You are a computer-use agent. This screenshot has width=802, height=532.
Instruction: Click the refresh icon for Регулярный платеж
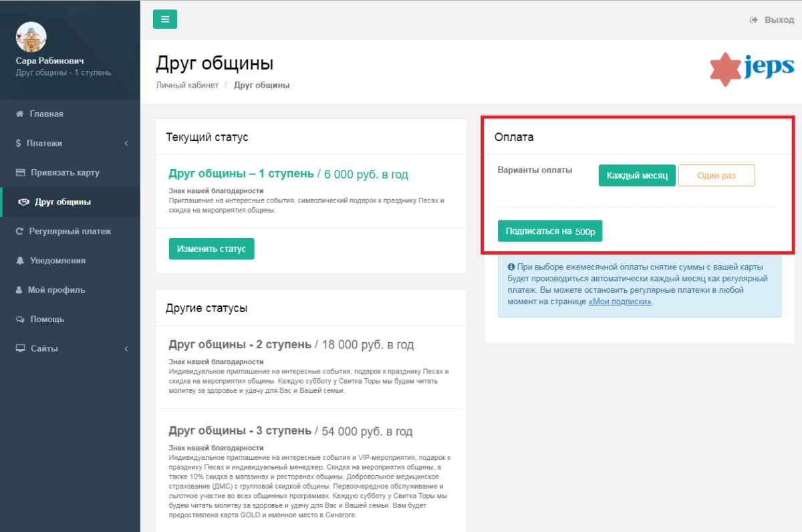pos(20,231)
